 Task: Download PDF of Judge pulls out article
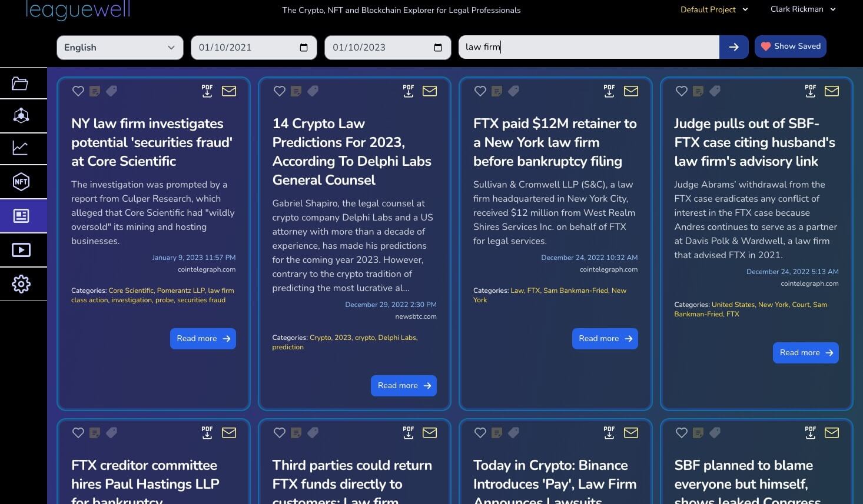coord(811,91)
